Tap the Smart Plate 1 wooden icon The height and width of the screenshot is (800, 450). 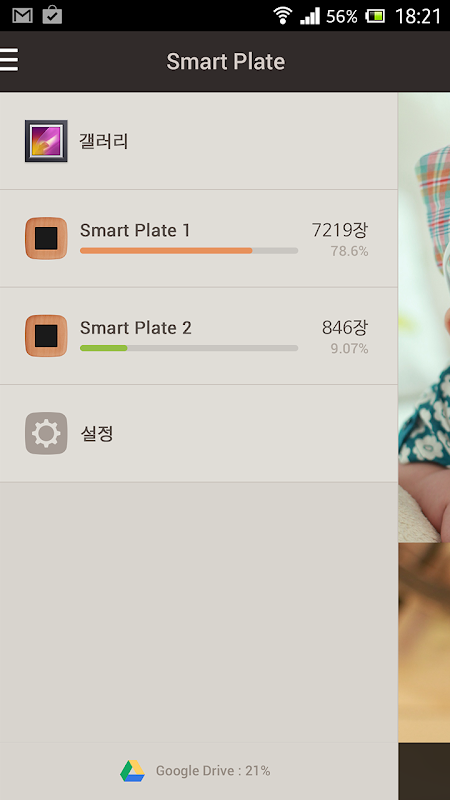click(46, 238)
